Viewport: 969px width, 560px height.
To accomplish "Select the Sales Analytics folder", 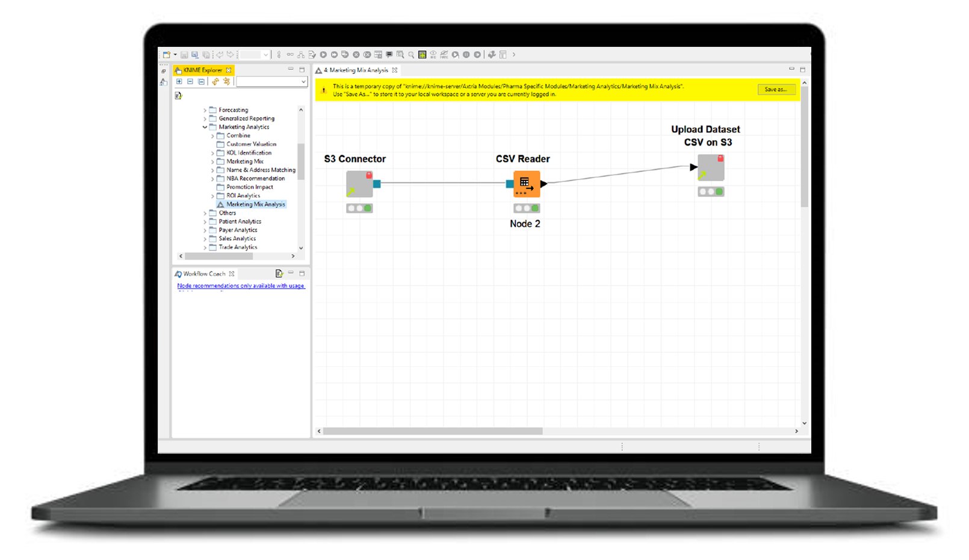I will click(x=237, y=239).
